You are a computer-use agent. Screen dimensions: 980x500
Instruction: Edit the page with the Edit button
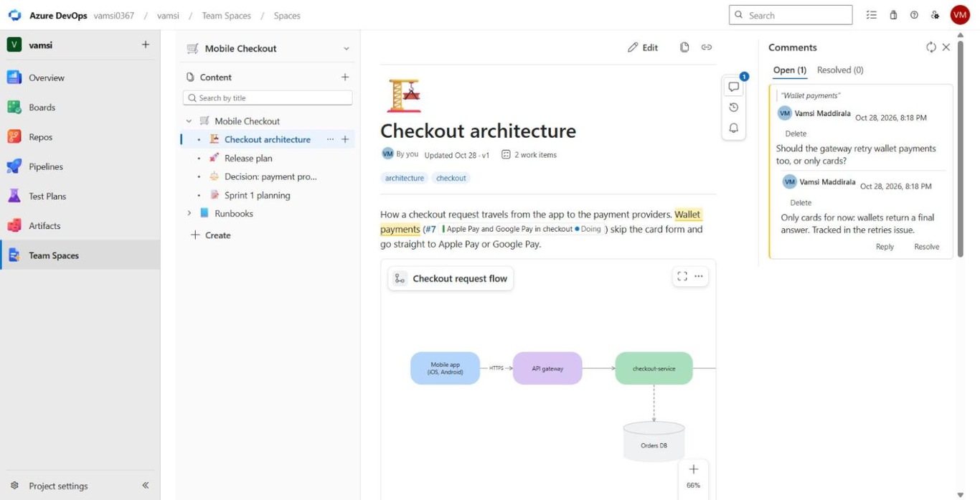[643, 47]
